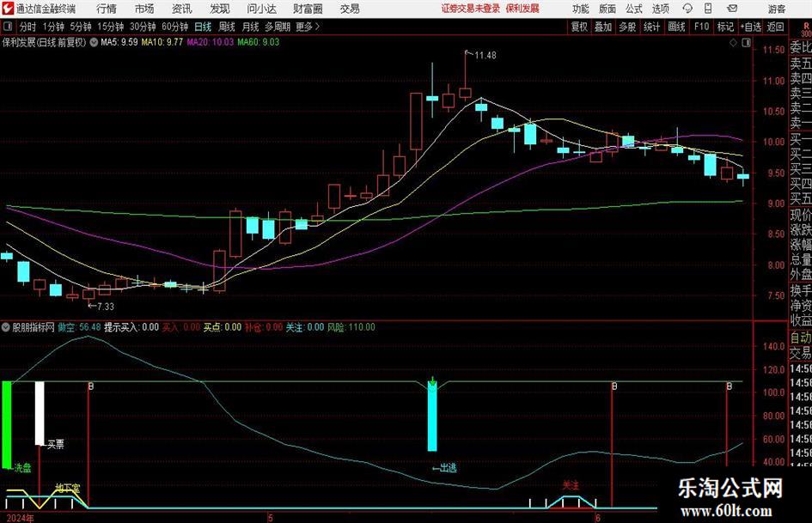Click the 复权 toolbar button

click(x=579, y=27)
